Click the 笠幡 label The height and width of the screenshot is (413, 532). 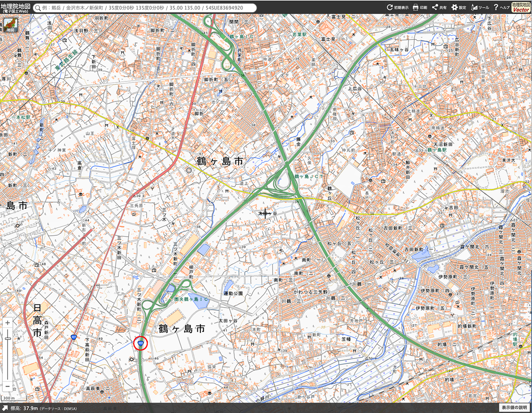pyautogui.click(x=346, y=338)
